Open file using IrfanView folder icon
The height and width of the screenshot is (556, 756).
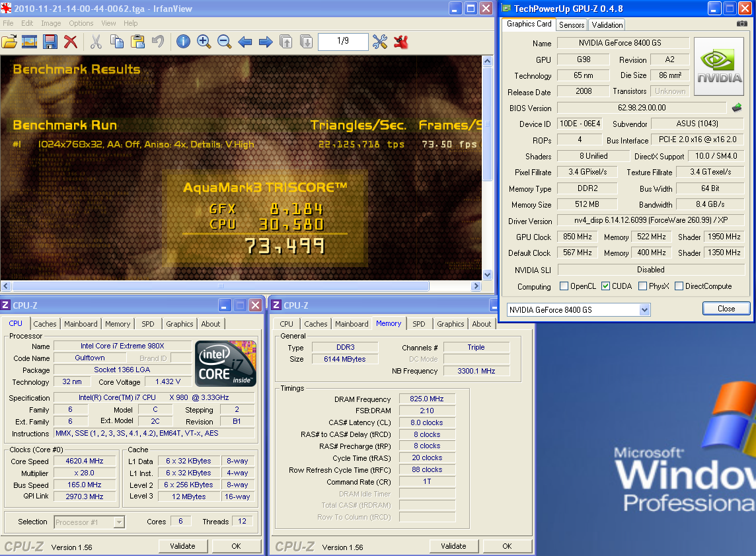click(9, 42)
